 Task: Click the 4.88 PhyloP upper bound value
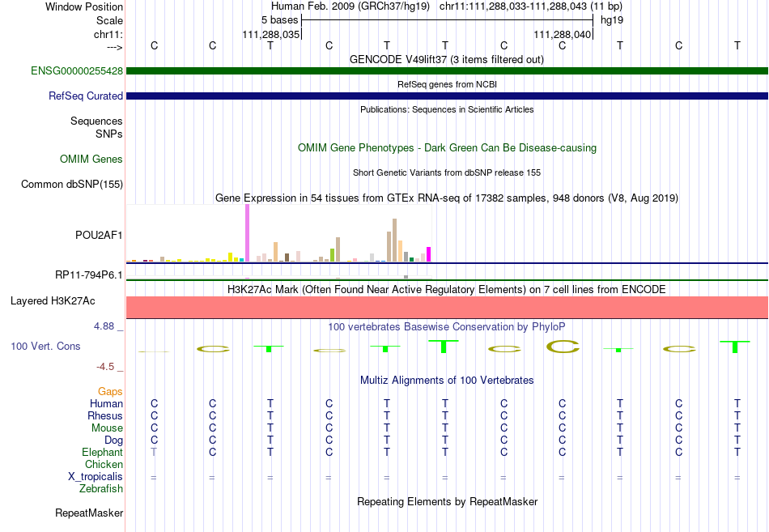point(104,326)
